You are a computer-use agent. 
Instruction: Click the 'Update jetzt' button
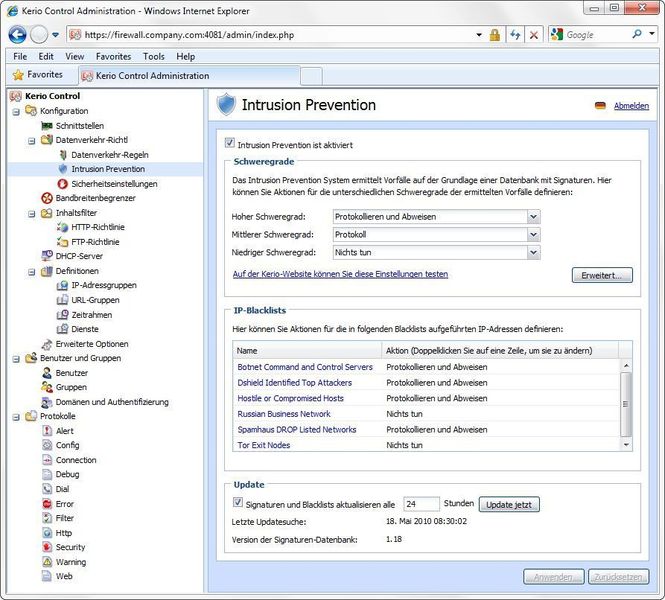coord(509,505)
